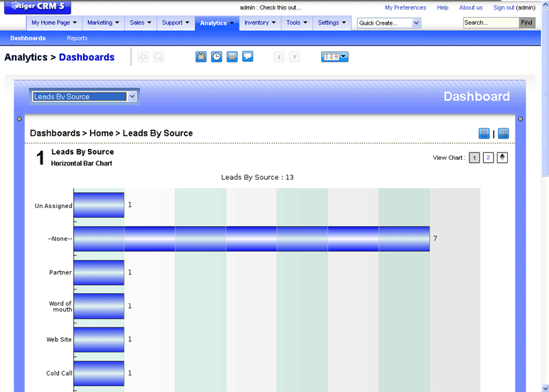This screenshot has width=549, height=392.
Task: Click the right round dashboard corner pin
Action: [521, 119]
